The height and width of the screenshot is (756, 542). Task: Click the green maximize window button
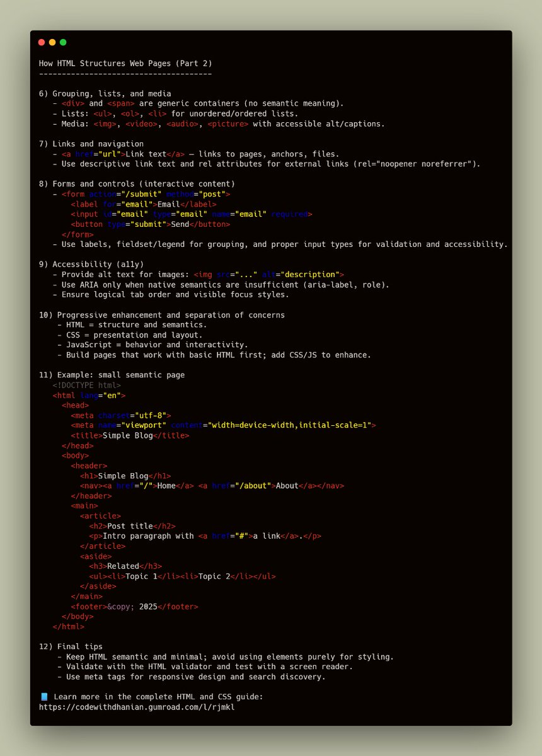pos(63,42)
